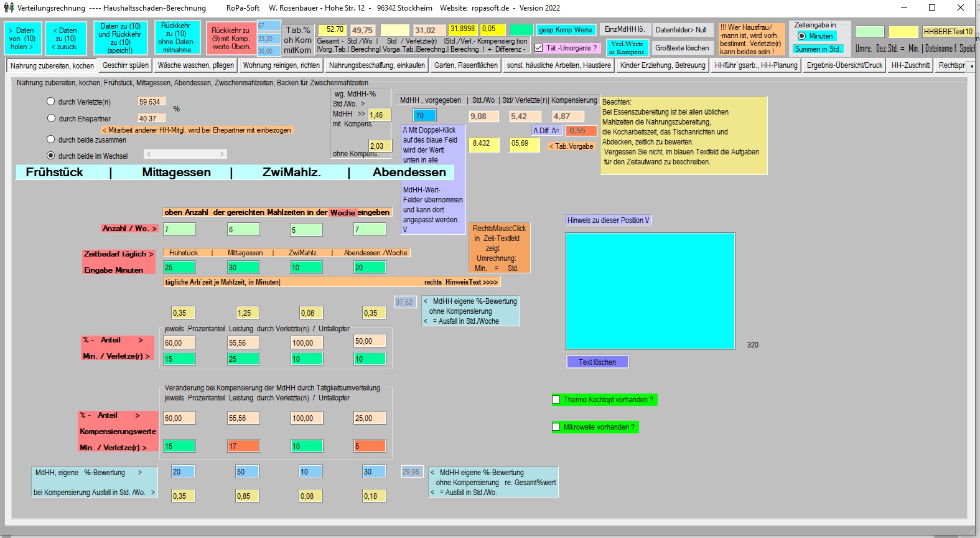Select 'durch Verletzte(n)' radio option
This screenshot has width=980, height=538.
click(51, 101)
